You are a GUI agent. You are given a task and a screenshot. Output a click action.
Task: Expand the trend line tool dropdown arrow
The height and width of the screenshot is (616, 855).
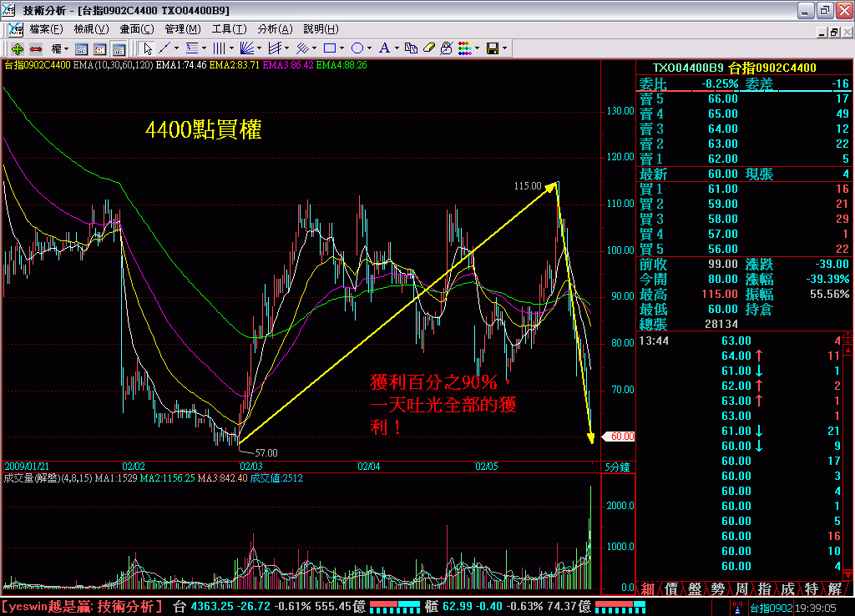tap(176, 48)
